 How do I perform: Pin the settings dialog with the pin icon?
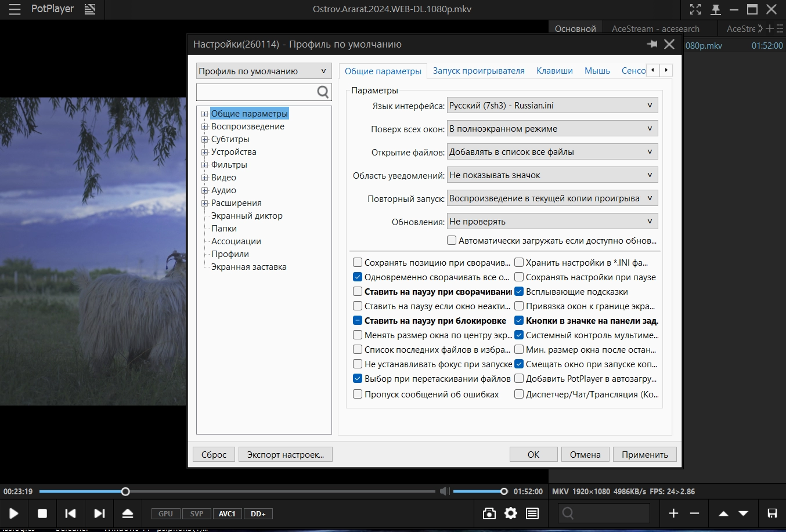[x=652, y=44]
